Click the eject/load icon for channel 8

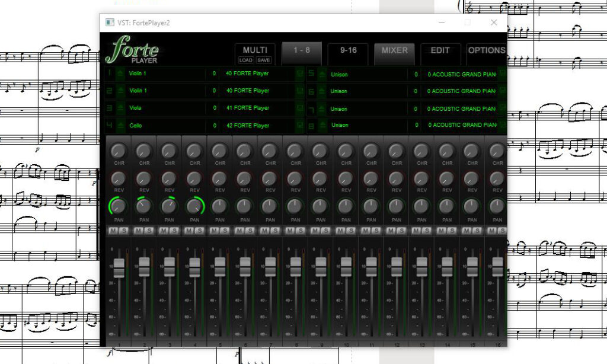point(322,125)
